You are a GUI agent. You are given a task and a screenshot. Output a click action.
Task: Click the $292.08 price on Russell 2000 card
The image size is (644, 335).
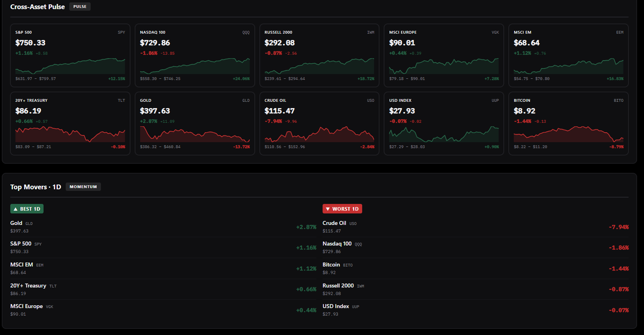click(x=280, y=43)
